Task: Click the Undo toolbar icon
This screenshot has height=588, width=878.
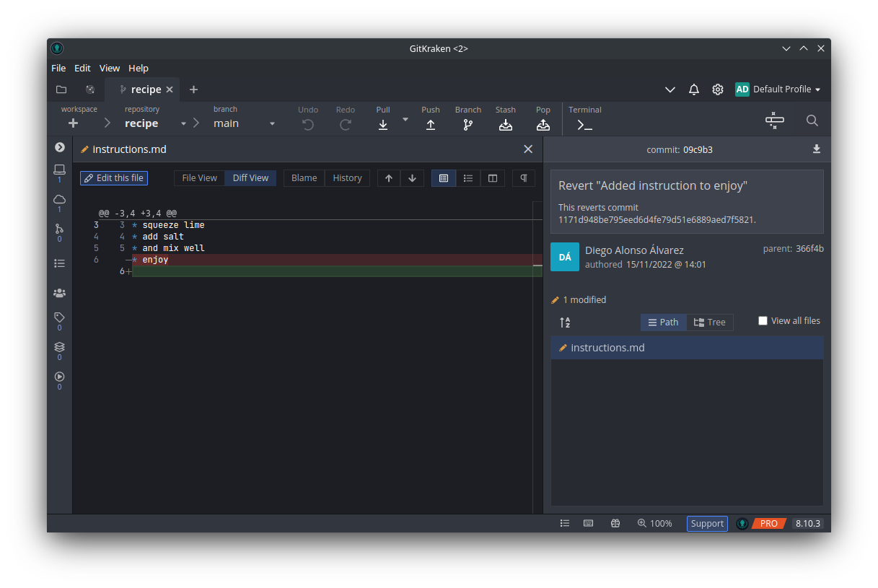Action: click(x=308, y=125)
